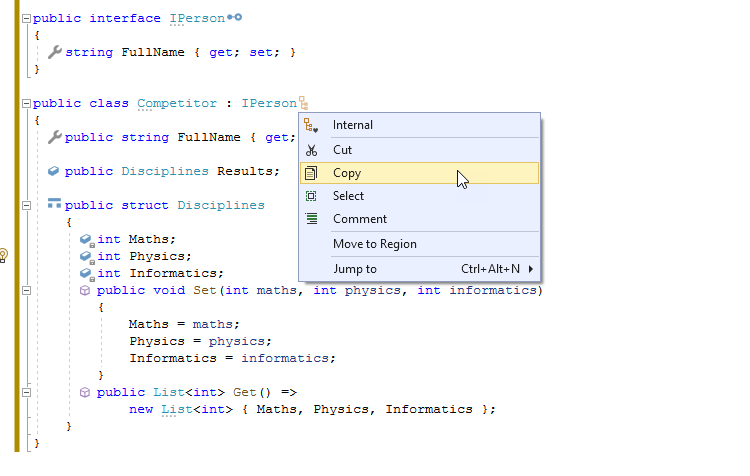Click the field icon beside int Maths
750x476 pixels.
pos(87,240)
